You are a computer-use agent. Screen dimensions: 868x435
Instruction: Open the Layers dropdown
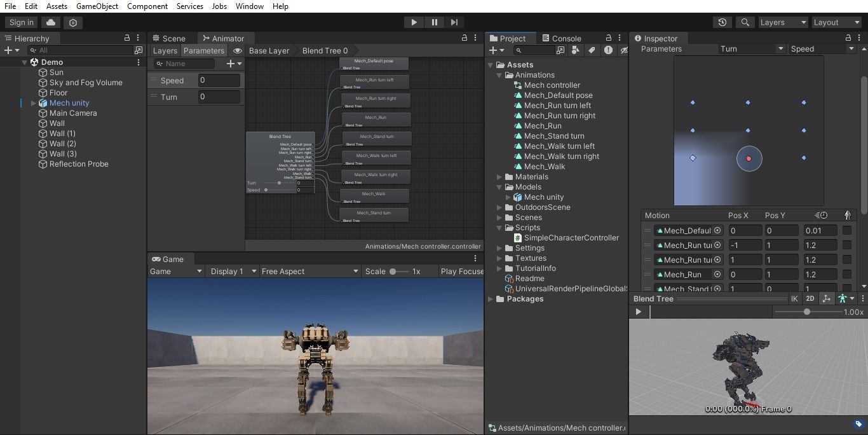783,22
